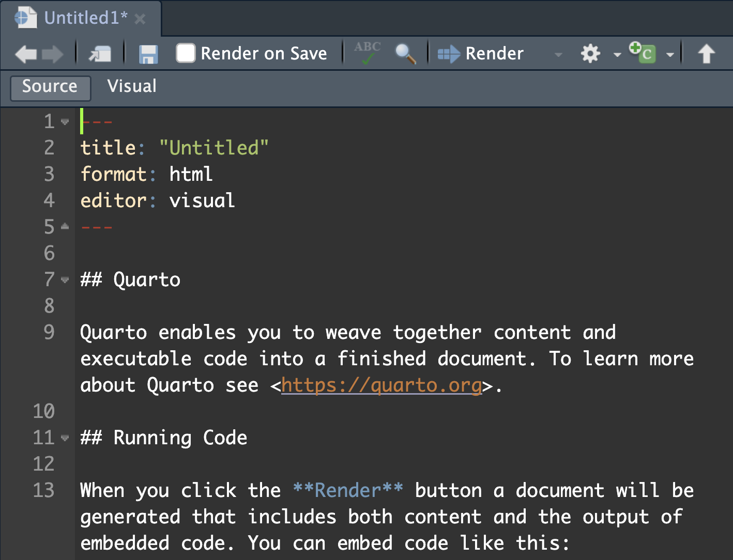This screenshot has width=733, height=560.
Task: Click the ## Running Code heading
Action: (164, 438)
